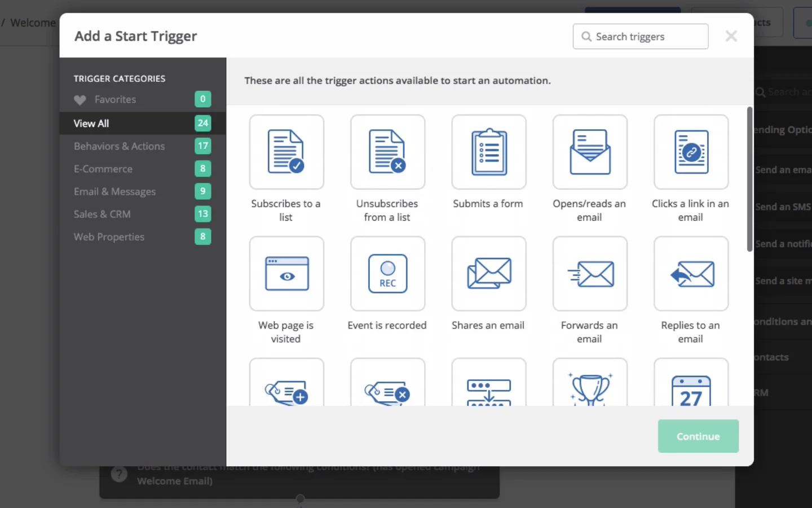Click the trigger list vertical scrollbar
This screenshot has width=812, height=508.
pos(749,179)
